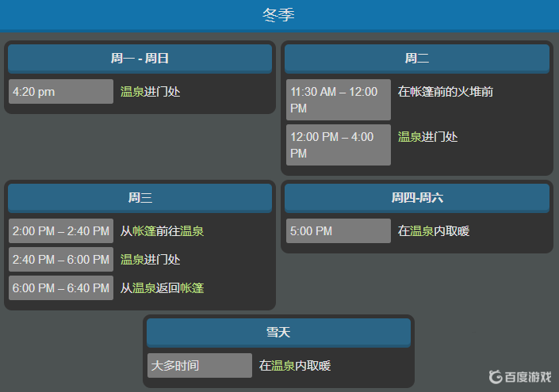Follow the 帐篷 link in 从帐篷前往温泉
The height and width of the screenshot is (392, 559).
click(144, 230)
